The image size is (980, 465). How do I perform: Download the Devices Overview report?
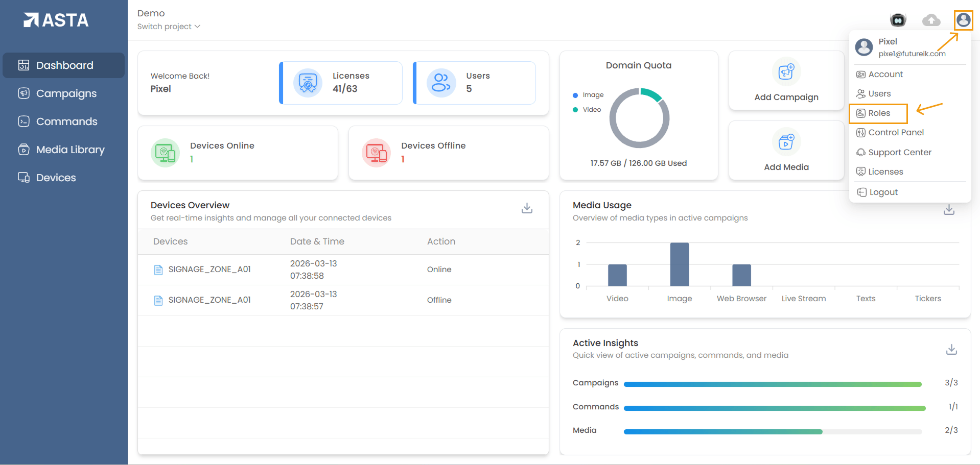click(x=527, y=208)
